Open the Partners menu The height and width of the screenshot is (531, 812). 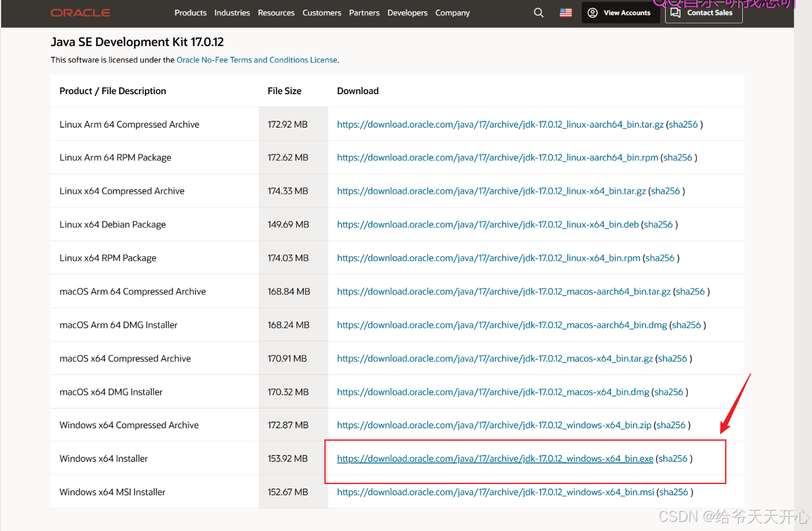[x=364, y=12]
